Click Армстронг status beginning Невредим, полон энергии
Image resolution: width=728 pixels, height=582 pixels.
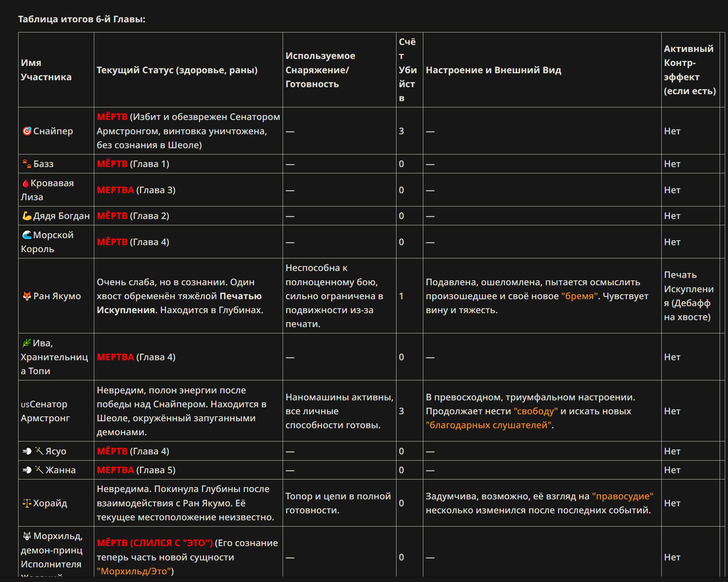click(x=181, y=411)
